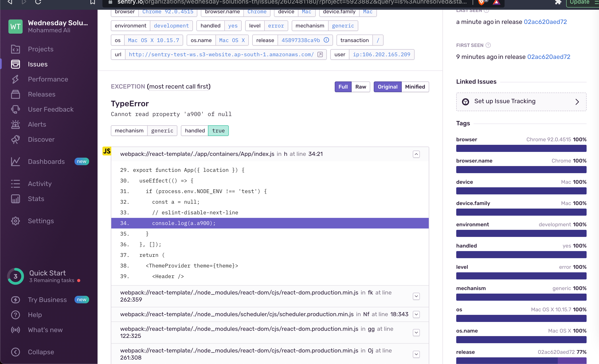Click the User Feedback megaphone icon
This screenshot has width=599, height=364.
tap(15, 109)
